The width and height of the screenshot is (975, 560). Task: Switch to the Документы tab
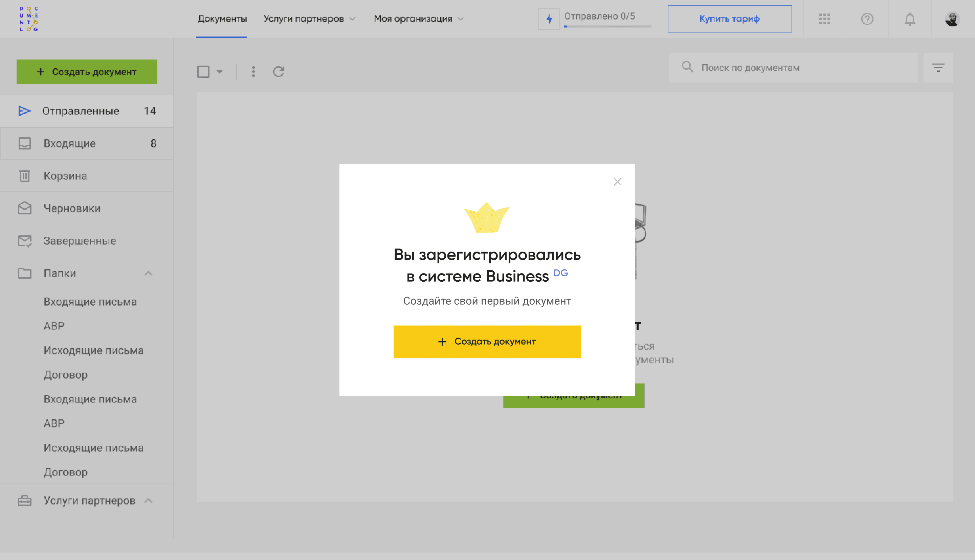[222, 19]
